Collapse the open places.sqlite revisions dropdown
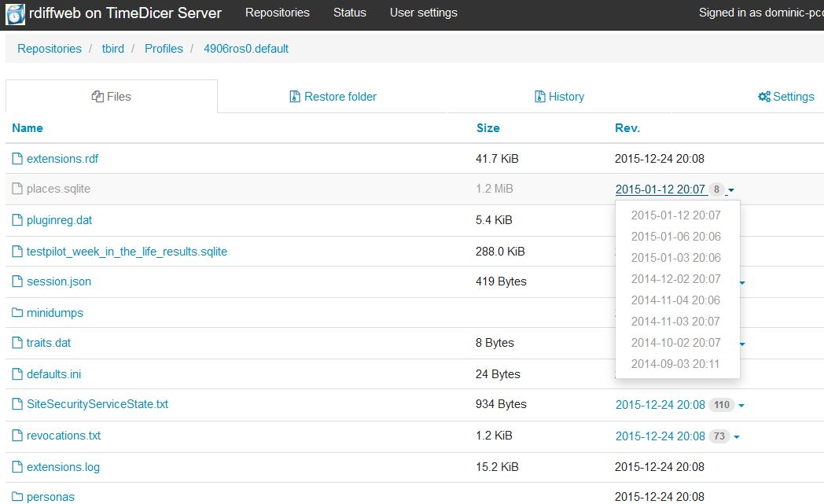The width and height of the screenshot is (824, 504). tap(730, 189)
